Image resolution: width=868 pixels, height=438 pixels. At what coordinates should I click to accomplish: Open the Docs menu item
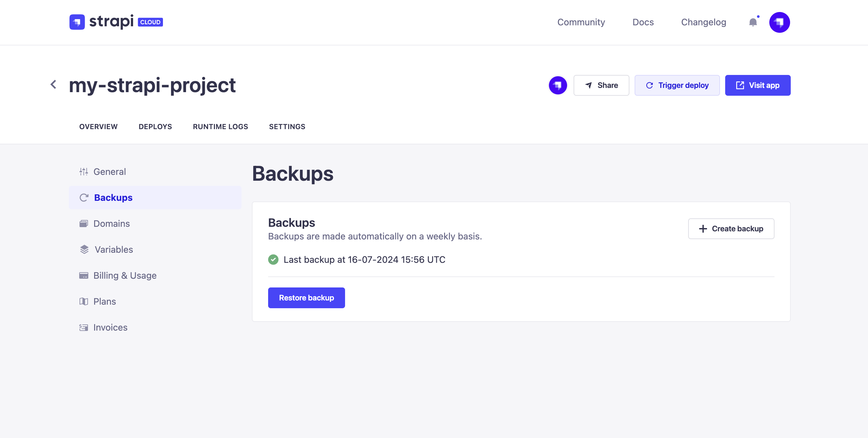click(643, 22)
